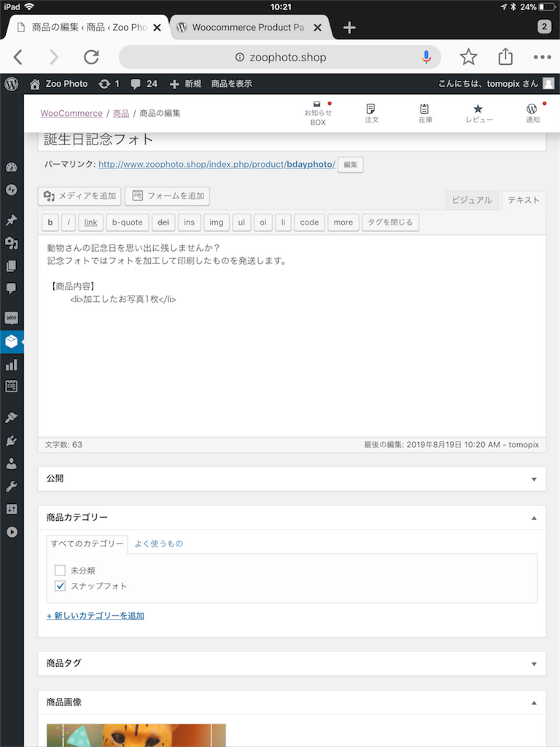Switch to the ビジュアル editor tab

coord(472,200)
